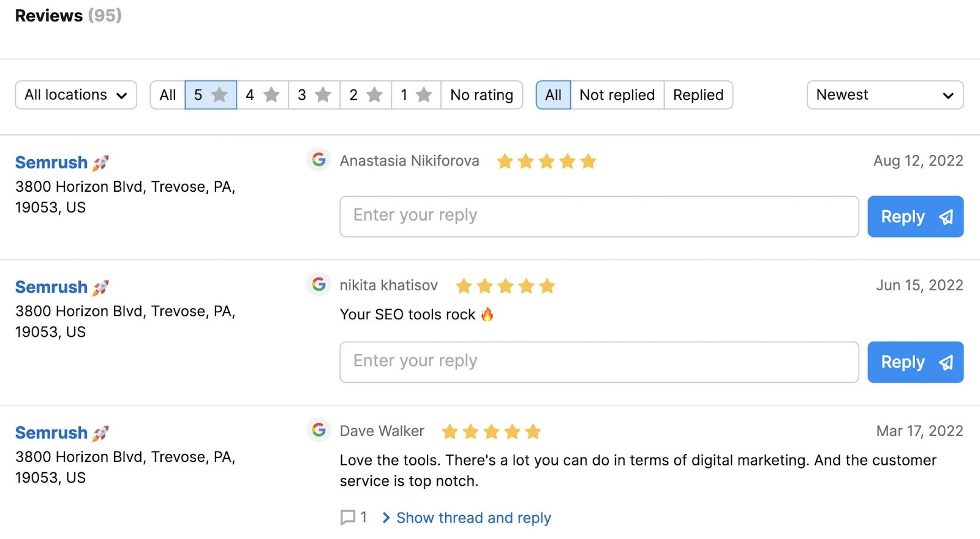Select the All reply status filter

pyautogui.click(x=553, y=95)
